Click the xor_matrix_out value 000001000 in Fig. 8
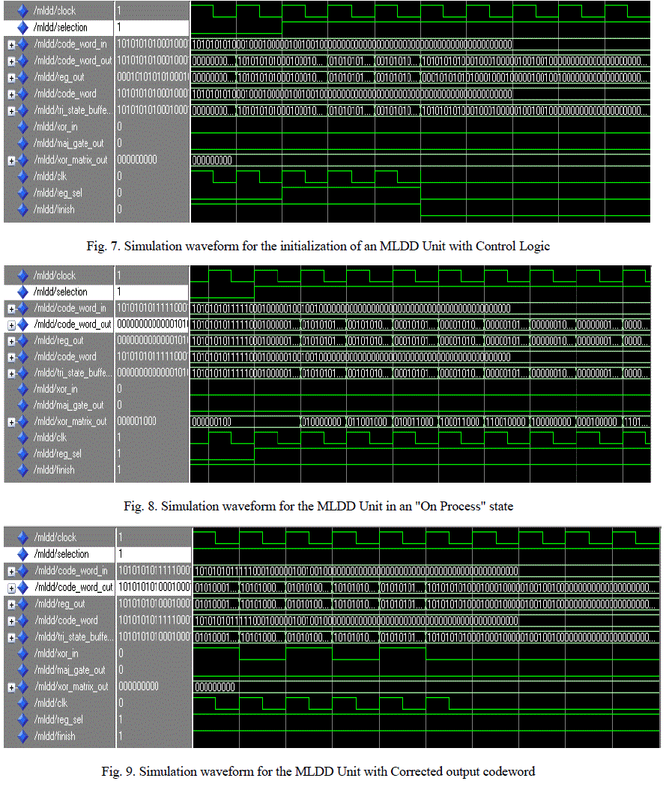This screenshot has width=672, height=787. coord(137,421)
